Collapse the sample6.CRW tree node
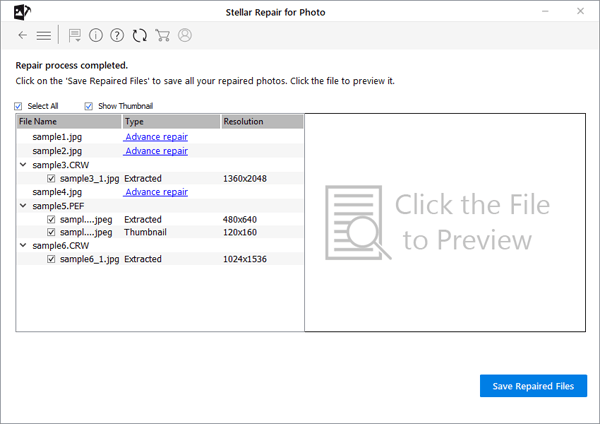The image size is (600, 424). tap(23, 246)
